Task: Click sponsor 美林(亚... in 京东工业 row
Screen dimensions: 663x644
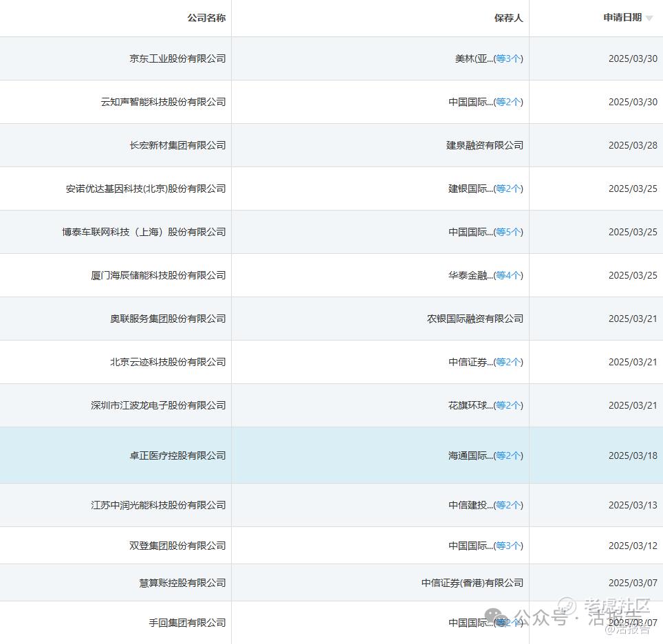Action: [x=474, y=58]
